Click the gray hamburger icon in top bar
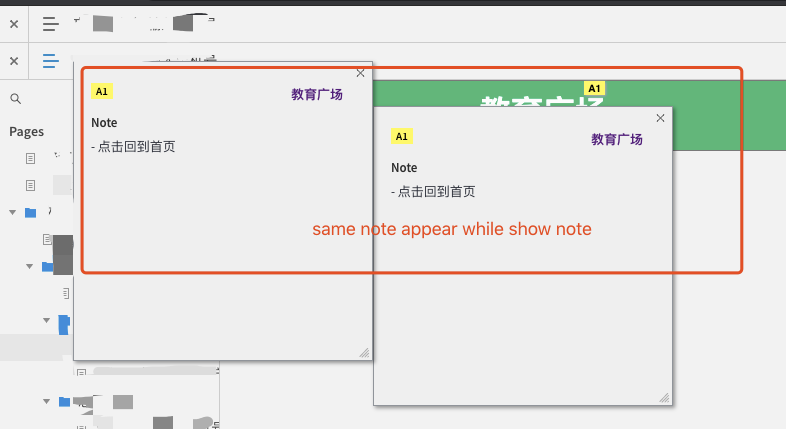The width and height of the screenshot is (786, 429). [x=50, y=23]
